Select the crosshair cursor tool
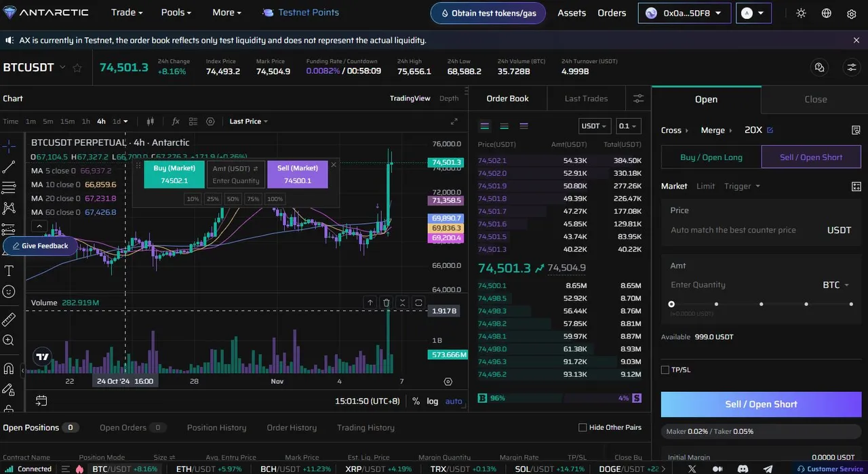The image size is (868, 474). [9, 146]
